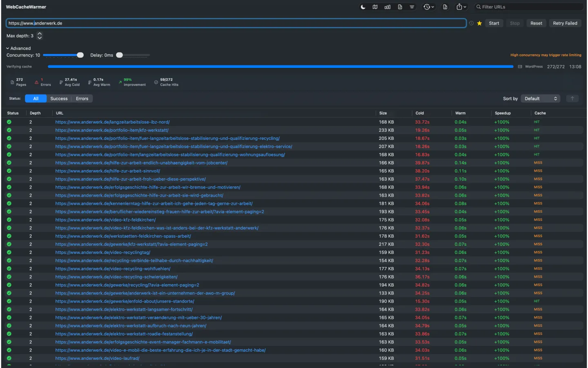The height and width of the screenshot is (368, 588).
Task: Open the report document icon in toolbar
Action: point(400,7)
